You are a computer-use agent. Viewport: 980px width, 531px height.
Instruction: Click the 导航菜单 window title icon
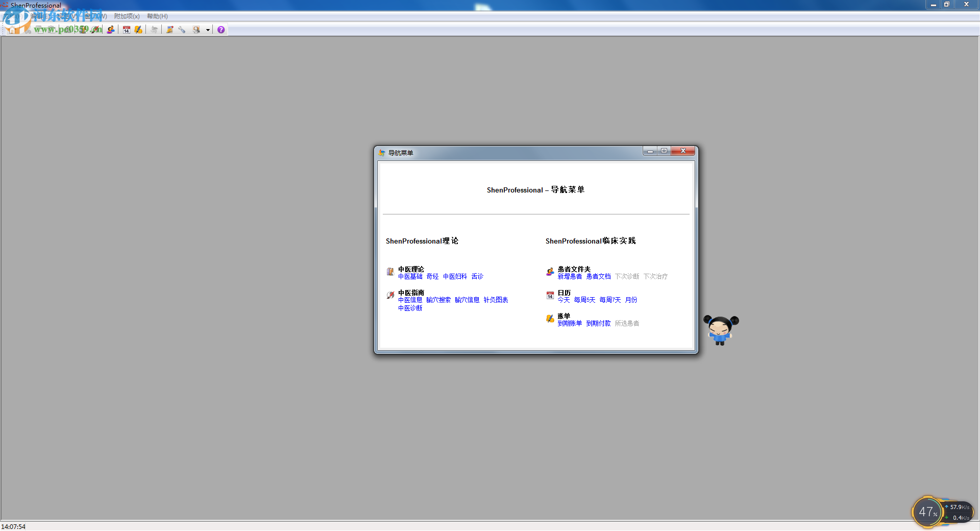pyautogui.click(x=382, y=153)
